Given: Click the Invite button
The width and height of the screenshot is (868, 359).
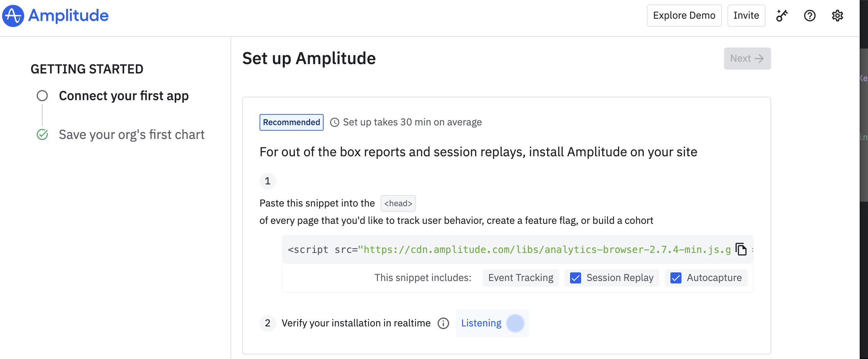Looking at the screenshot, I should pyautogui.click(x=746, y=16).
